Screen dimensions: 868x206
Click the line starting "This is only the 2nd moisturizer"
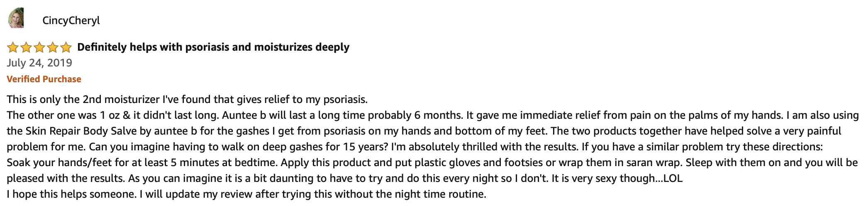click(x=187, y=100)
